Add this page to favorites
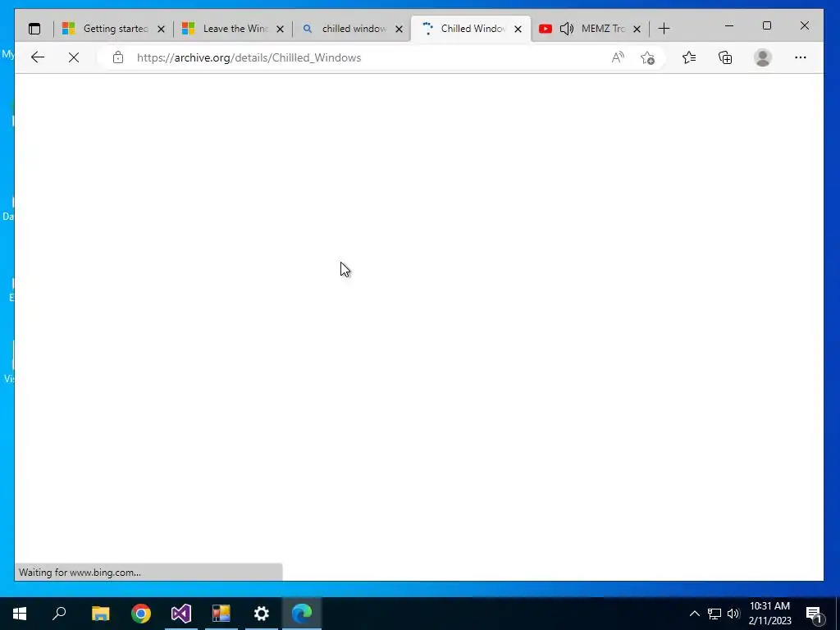The image size is (840, 630). point(648,57)
